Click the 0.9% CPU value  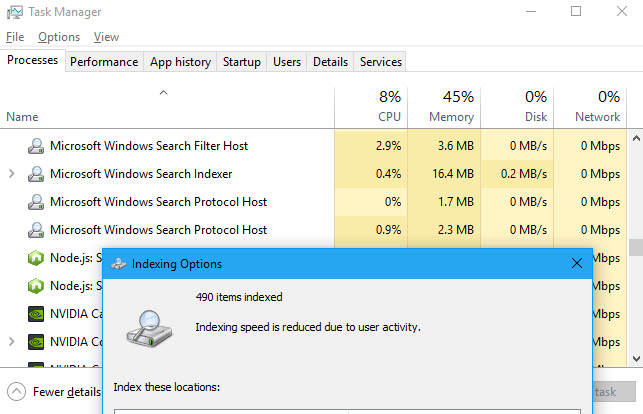click(x=388, y=230)
